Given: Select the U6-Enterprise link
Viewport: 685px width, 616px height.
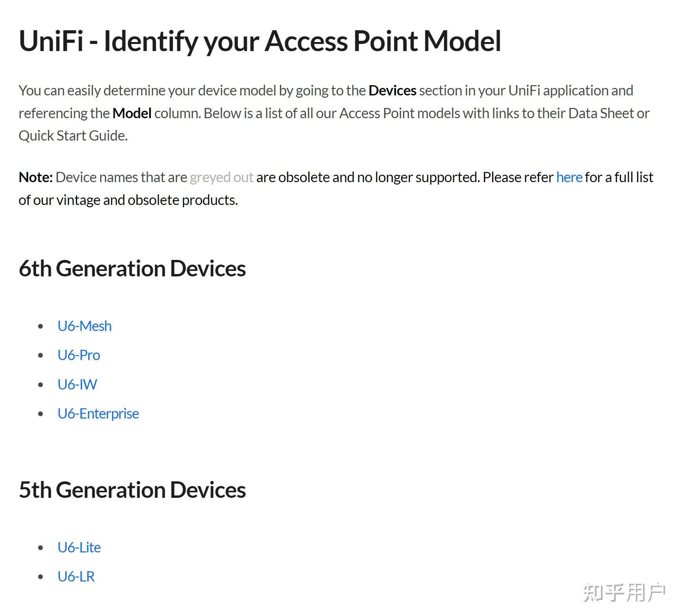Looking at the screenshot, I should pyautogui.click(x=98, y=414).
